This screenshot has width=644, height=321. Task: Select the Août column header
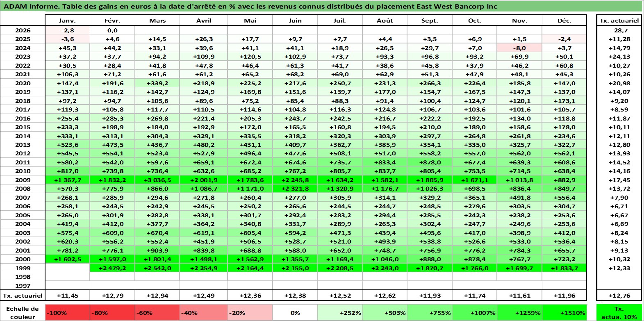385,20
